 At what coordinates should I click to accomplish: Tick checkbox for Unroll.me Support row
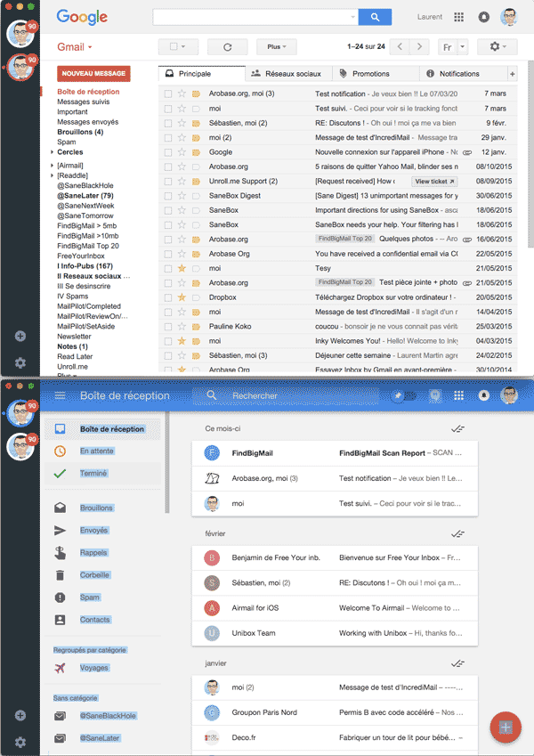coord(168,182)
